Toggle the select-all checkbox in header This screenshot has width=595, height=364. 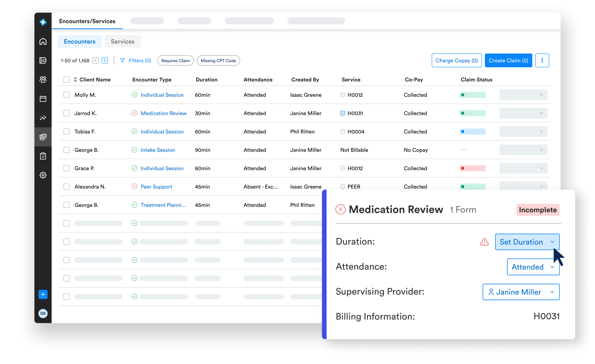click(x=66, y=80)
